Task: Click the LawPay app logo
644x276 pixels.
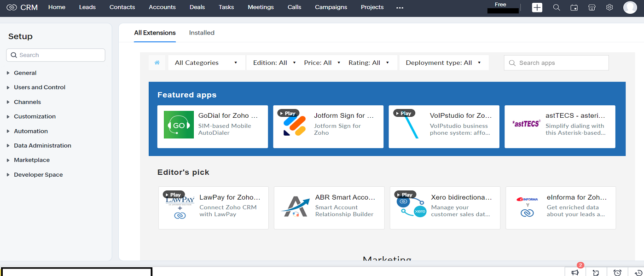Action: pyautogui.click(x=180, y=207)
